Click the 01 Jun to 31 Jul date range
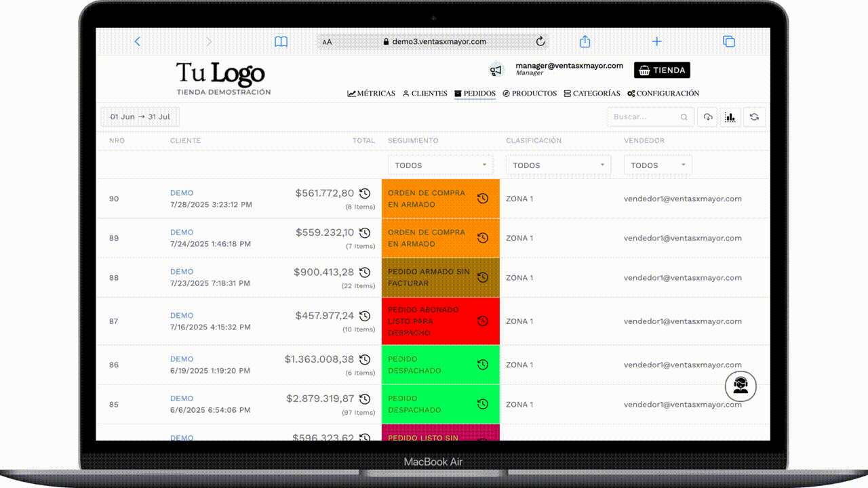Image resolution: width=868 pixels, height=488 pixels. pos(139,117)
